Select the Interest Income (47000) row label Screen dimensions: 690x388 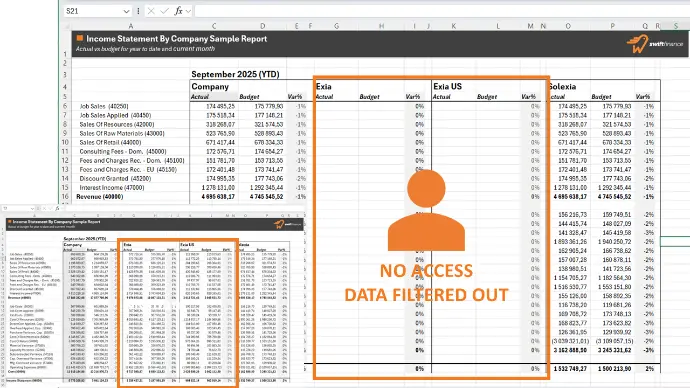pos(112,187)
